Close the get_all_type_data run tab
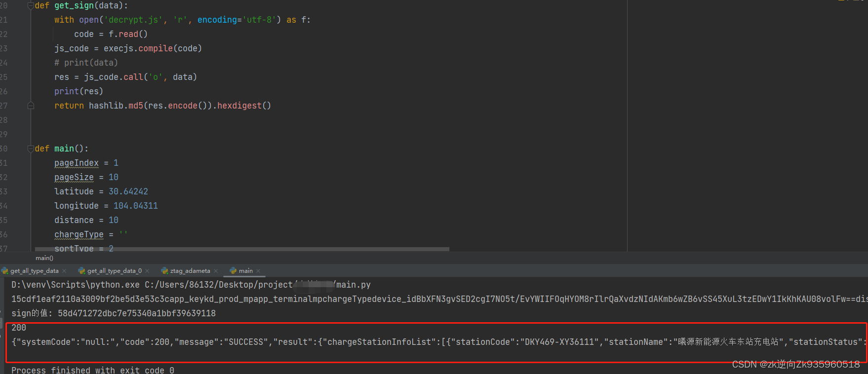 [x=64, y=271]
